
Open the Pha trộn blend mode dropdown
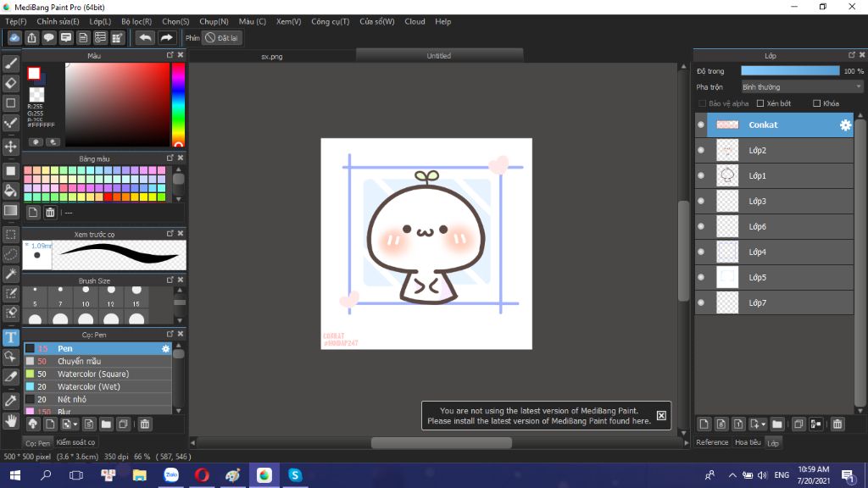[802, 87]
